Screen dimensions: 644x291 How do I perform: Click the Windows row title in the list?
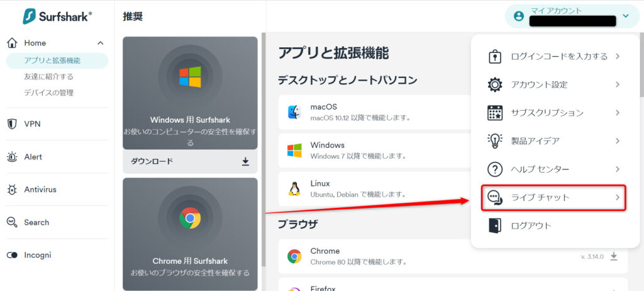click(327, 145)
